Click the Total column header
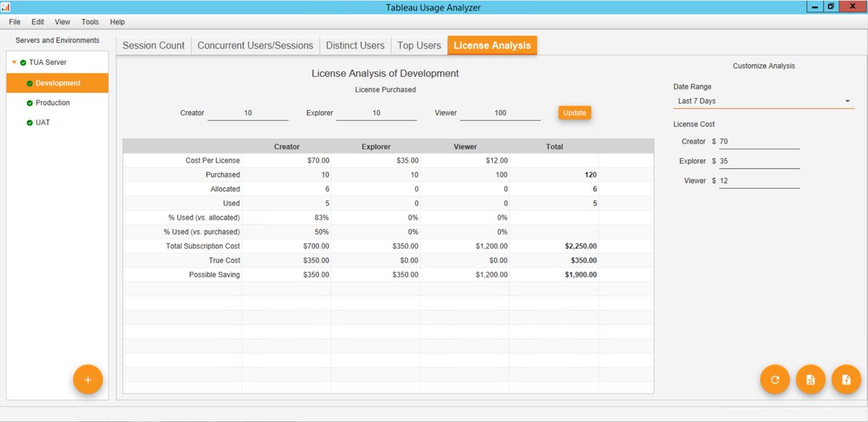 click(x=554, y=147)
